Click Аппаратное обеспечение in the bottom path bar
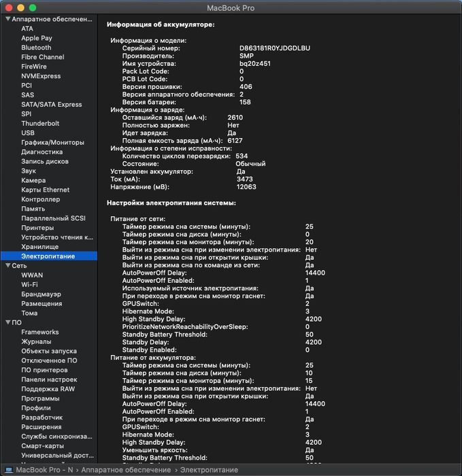This screenshot has height=476, width=462. [x=126, y=470]
